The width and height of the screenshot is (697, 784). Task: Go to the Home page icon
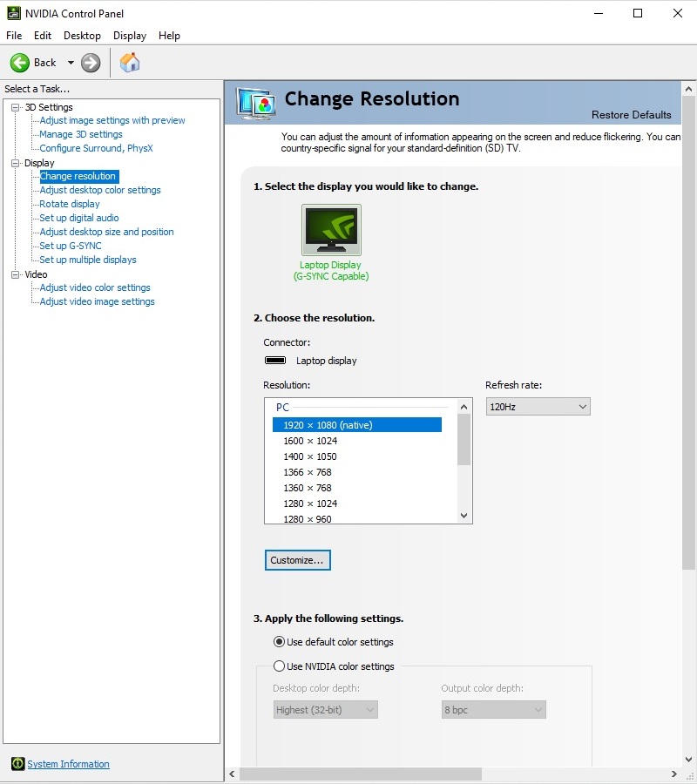point(130,63)
